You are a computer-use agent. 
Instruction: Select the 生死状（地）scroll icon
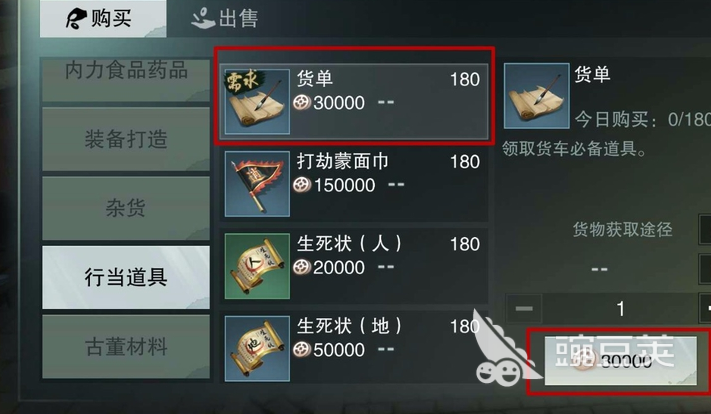click(x=257, y=349)
